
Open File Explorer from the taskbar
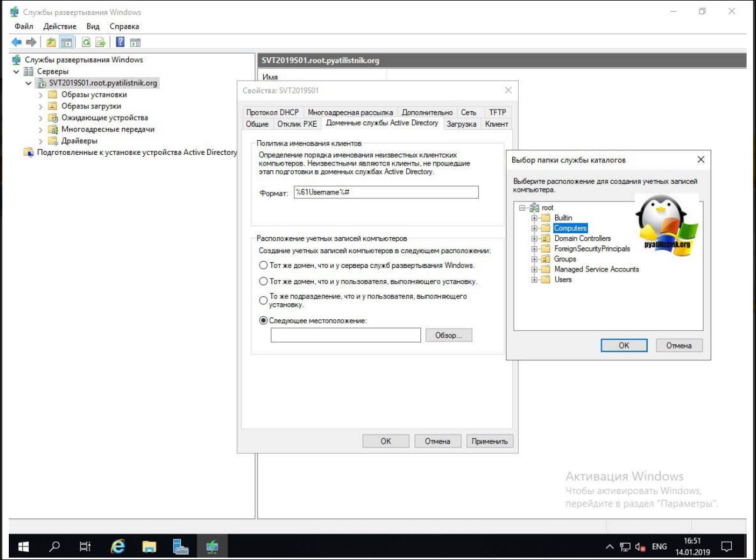[150, 547]
